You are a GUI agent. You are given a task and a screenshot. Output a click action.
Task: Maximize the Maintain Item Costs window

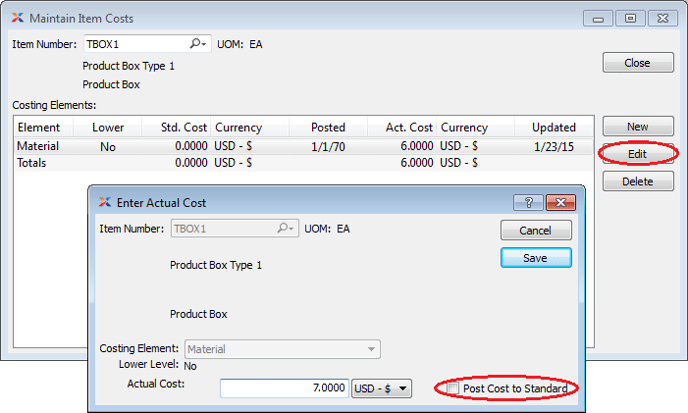tap(630, 18)
